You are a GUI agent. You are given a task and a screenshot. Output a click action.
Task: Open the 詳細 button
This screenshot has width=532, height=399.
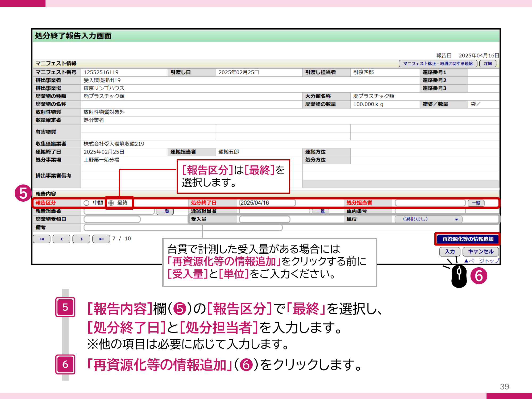488,64
